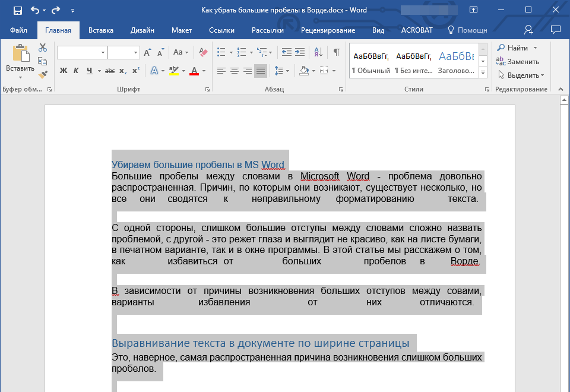570x392 pixels.
Task: Click the Clear Formatting eraser icon
Action: coord(204,52)
